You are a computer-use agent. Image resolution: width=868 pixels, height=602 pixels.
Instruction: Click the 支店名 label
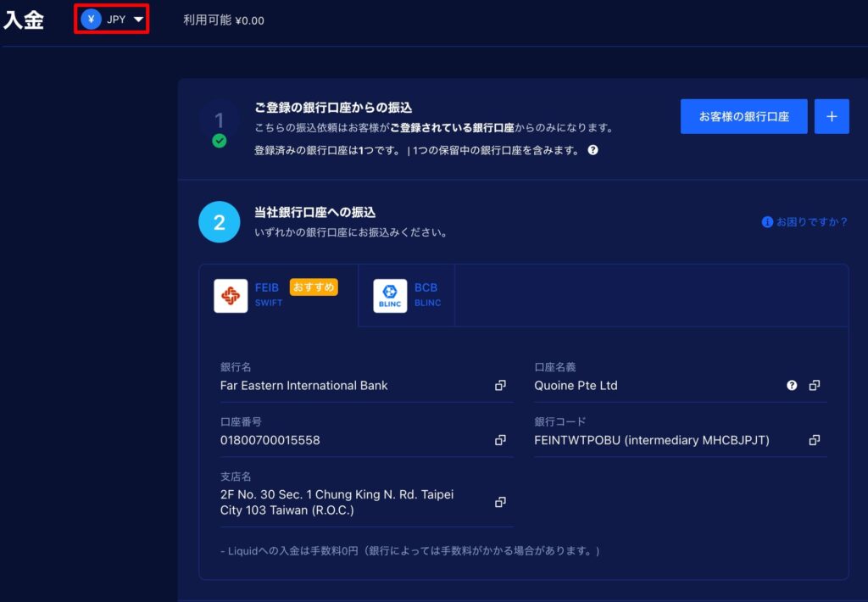pyautogui.click(x=236, y=477)
